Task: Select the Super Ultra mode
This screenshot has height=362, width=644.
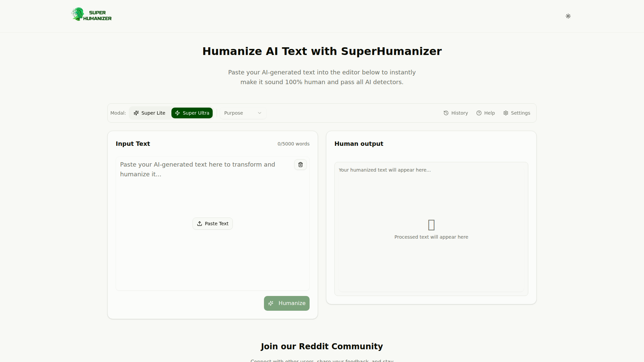Action: [192, 113]
